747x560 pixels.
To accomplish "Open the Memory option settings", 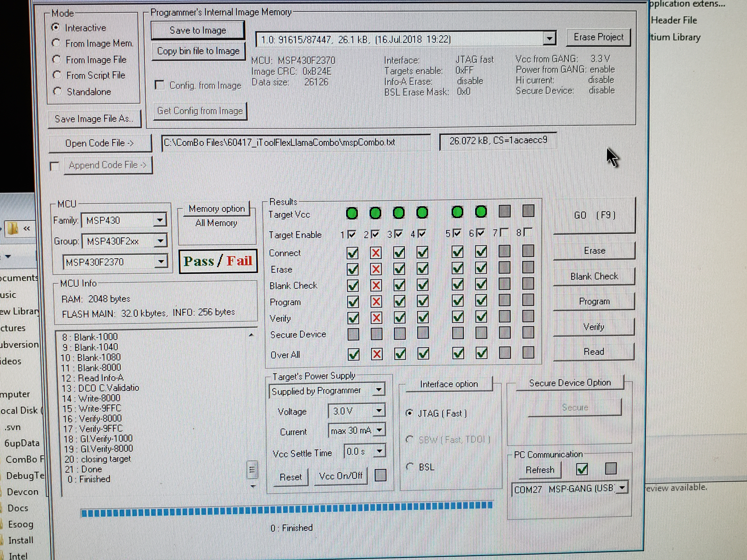I will pos(216,209).
